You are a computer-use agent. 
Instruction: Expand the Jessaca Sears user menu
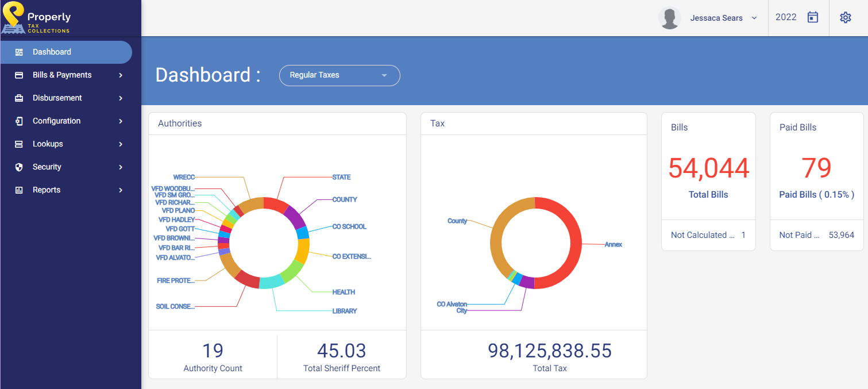[x=754, y=18]
